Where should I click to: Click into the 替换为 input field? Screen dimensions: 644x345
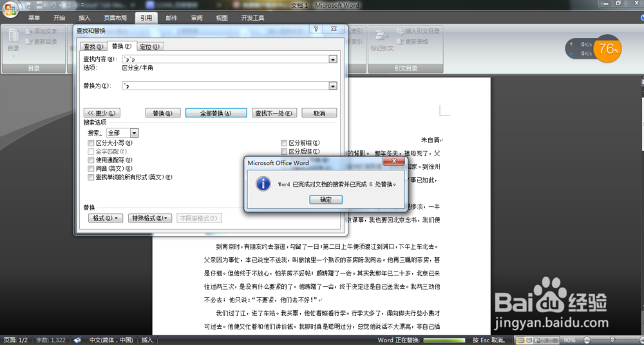click(x=225, y=86)
